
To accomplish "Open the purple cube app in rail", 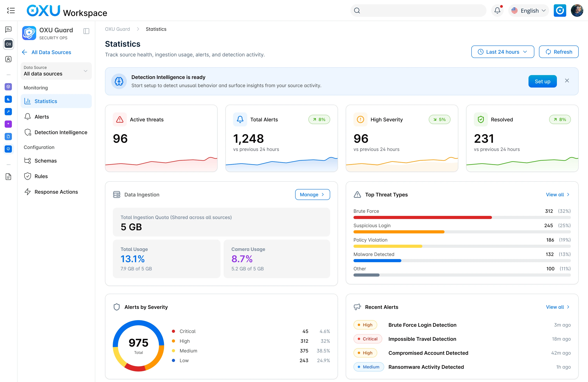I will pyautogui.click(x=8, y=87).
